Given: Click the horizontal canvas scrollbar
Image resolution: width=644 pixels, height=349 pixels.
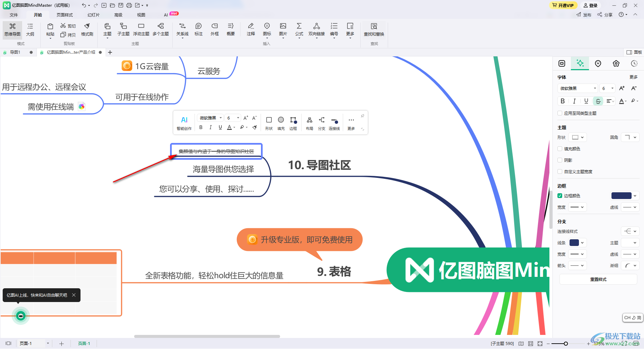Looking at the screenshot, I should click(x=207, y=336).
